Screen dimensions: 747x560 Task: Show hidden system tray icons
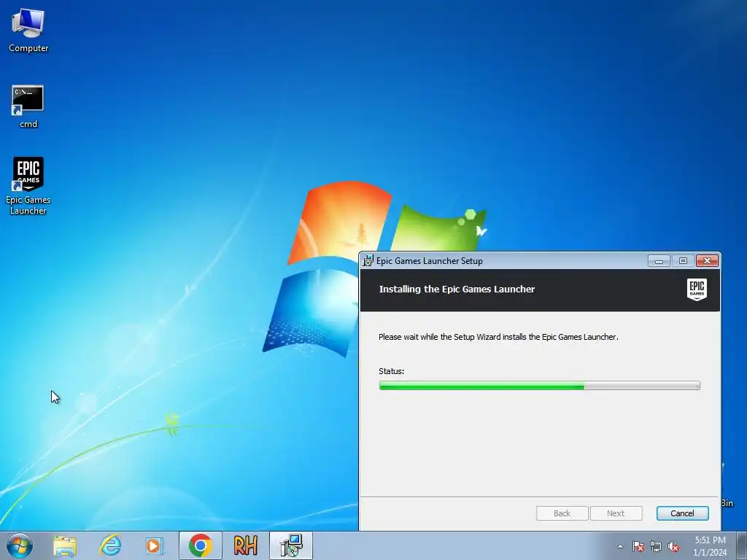coord(620,546)
